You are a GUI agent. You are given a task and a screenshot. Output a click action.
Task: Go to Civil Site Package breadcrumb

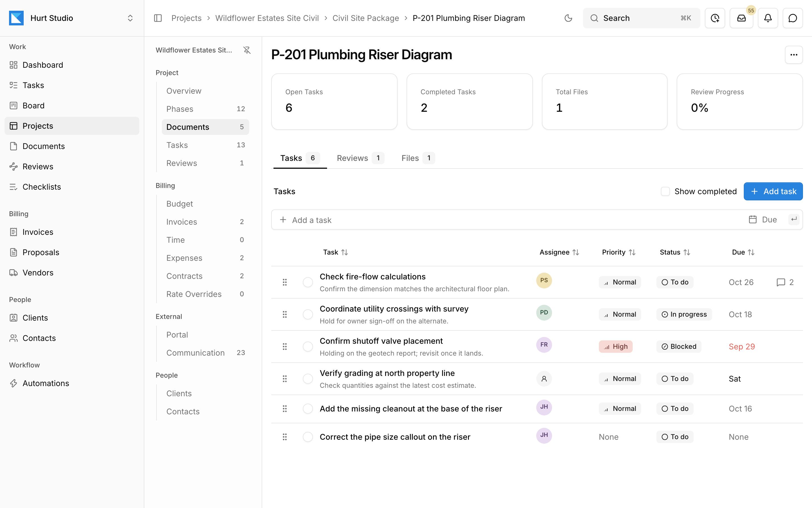365,18
